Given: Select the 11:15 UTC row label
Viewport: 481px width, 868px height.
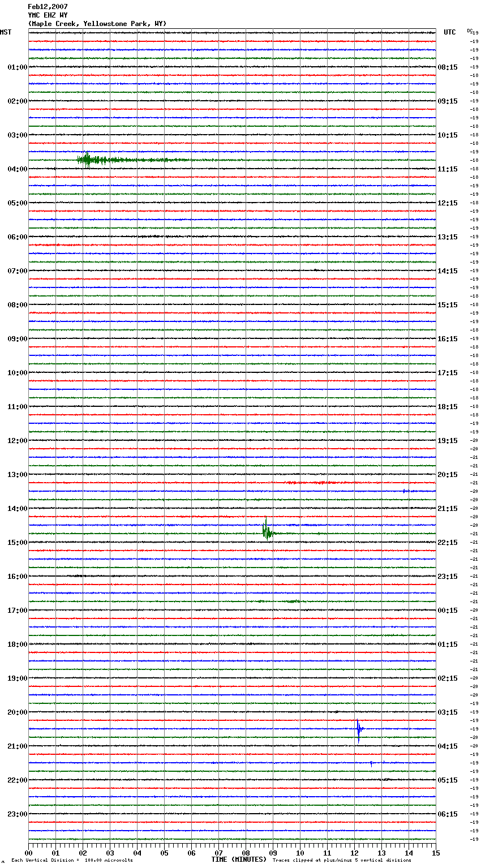Looking at the screenshot, I should tap(448, 169).
